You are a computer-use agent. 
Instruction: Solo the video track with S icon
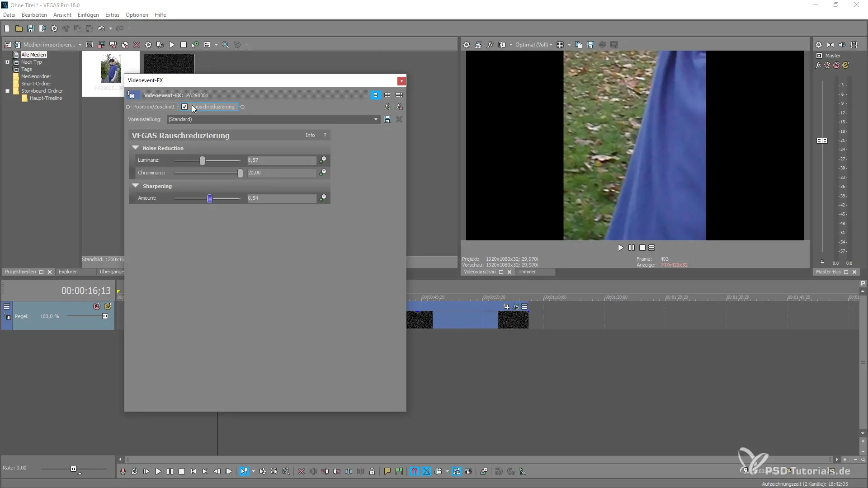[108, 306]
